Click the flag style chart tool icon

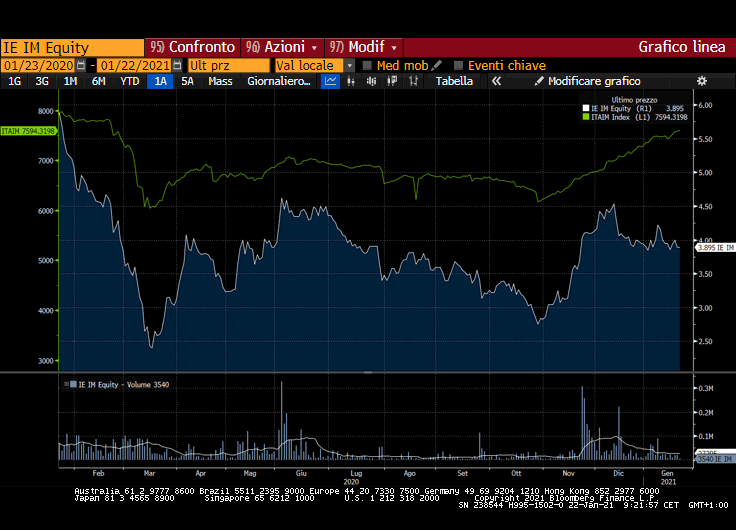pyautogui.click(x=392, y=81)
